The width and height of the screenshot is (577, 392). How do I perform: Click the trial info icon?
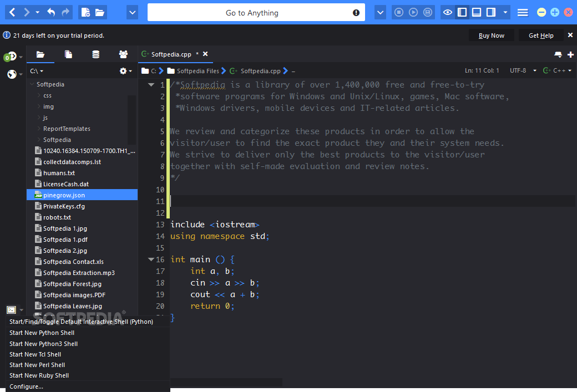pyautogui.click(x=7, y=35)
